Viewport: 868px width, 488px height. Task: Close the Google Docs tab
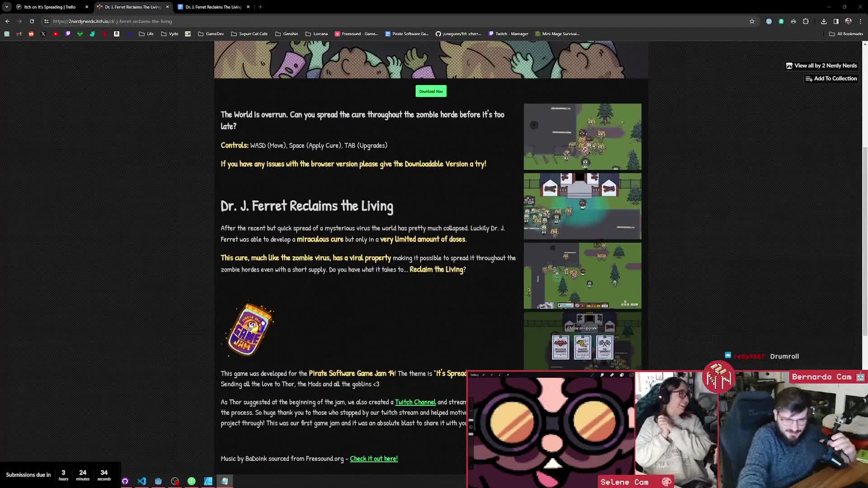(x=248, y=7)
